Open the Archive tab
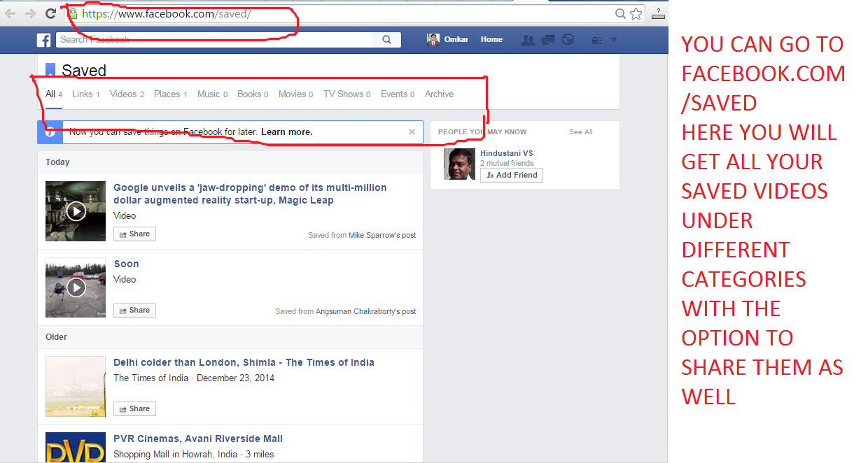This screenshot has height=463, width=868. click(439, 94)
